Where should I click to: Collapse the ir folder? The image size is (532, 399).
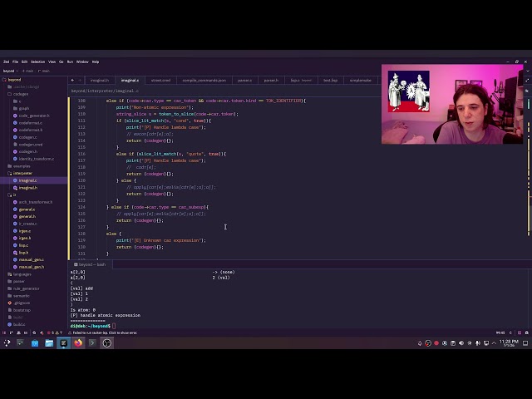click(x=12, y=195)
